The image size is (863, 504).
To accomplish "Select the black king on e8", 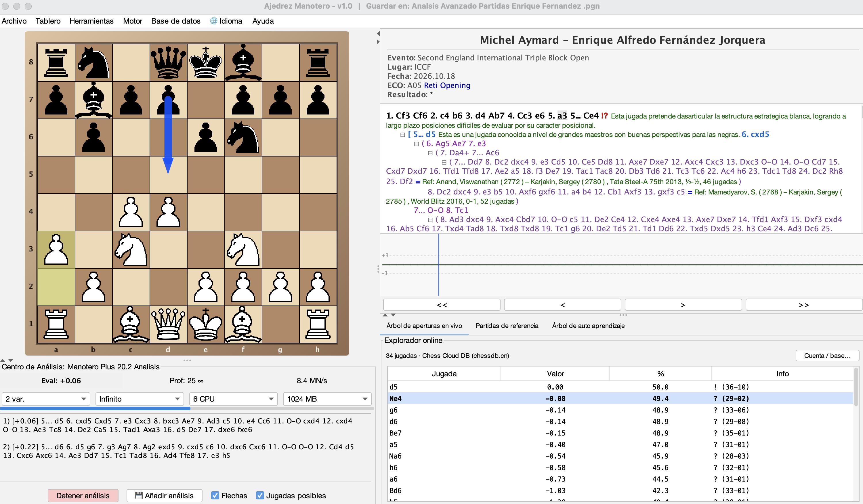I will [x=205, y=62].
